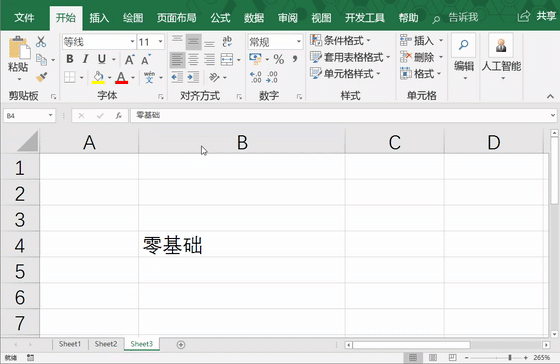Click 共享 share button
The image size is (560, 364).
[x=537, y=16]
